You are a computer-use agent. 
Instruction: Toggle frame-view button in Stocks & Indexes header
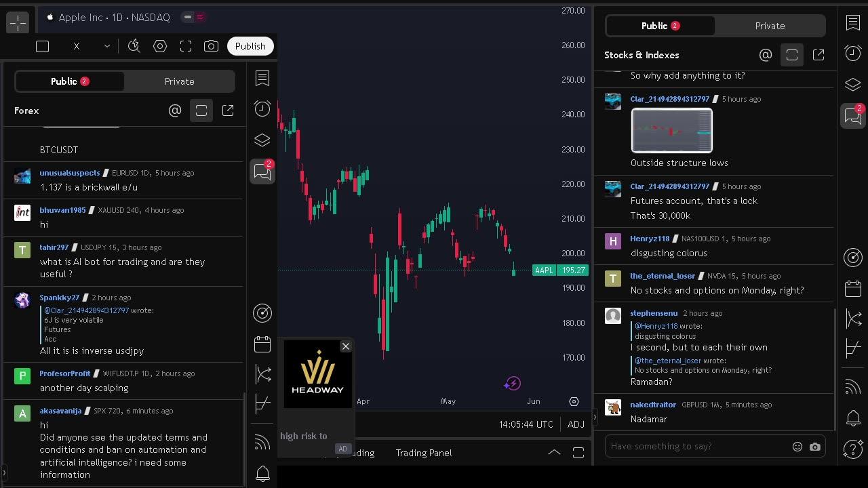(792, 55)
